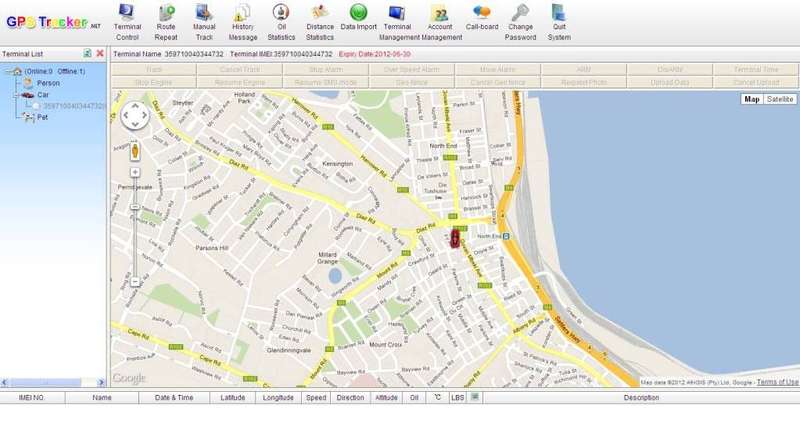This screenshot has width=800, height=442.
Task: Click the Stop Engine button
Action: tap(154, 82)
